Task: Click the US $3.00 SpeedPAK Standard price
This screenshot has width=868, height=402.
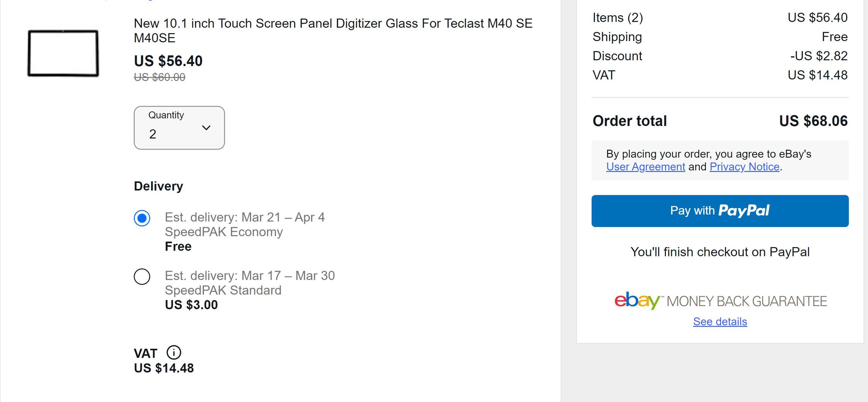Action: [x=191, y=305]
